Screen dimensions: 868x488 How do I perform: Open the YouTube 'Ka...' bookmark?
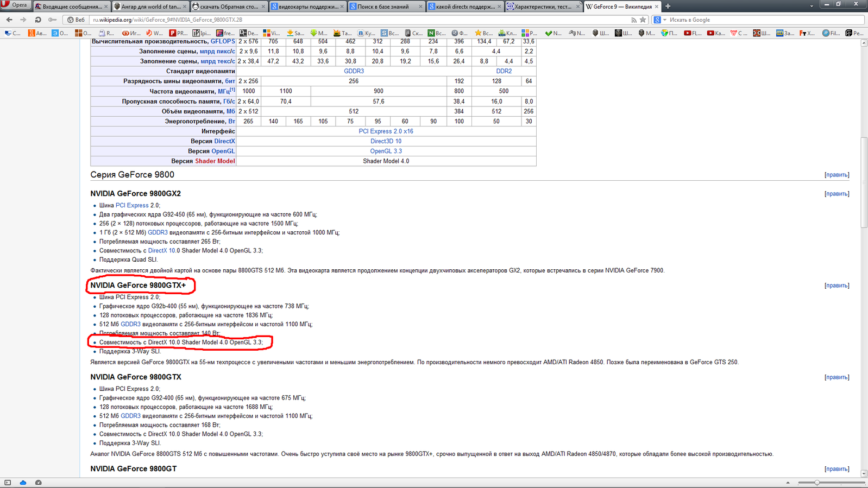(x=716, y=33)
